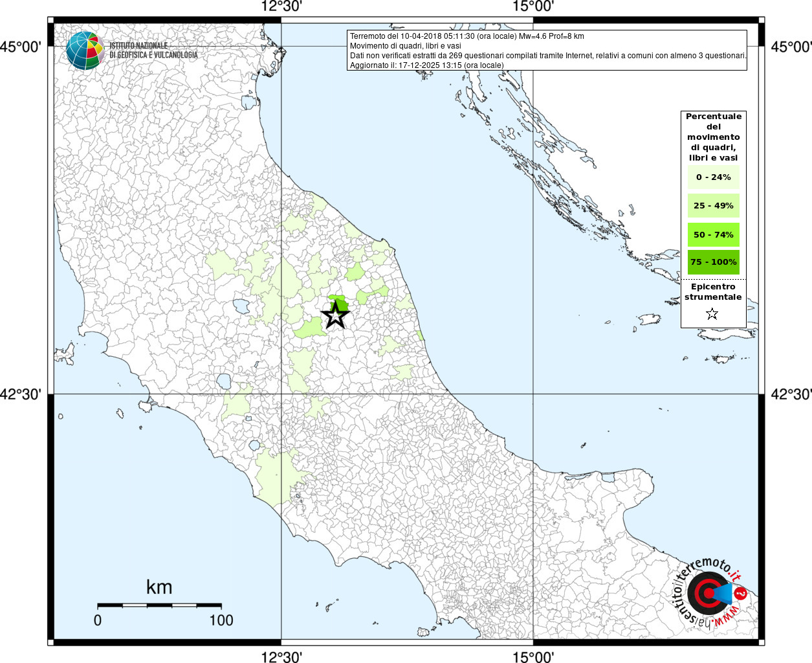
Task: Click the bottom 12°30' longitude label
Action: (x=281, y=656)
